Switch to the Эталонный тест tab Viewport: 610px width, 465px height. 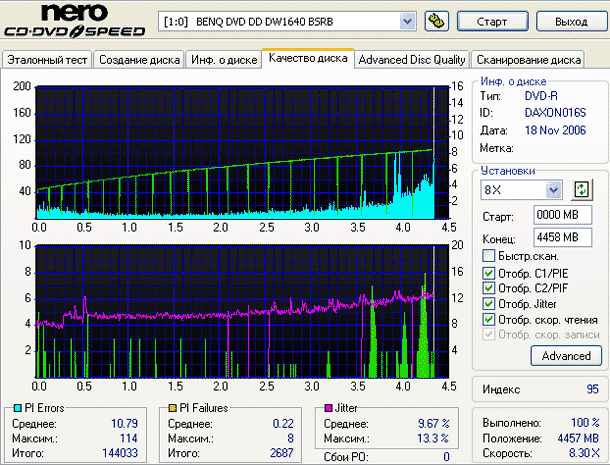point(48,60)
